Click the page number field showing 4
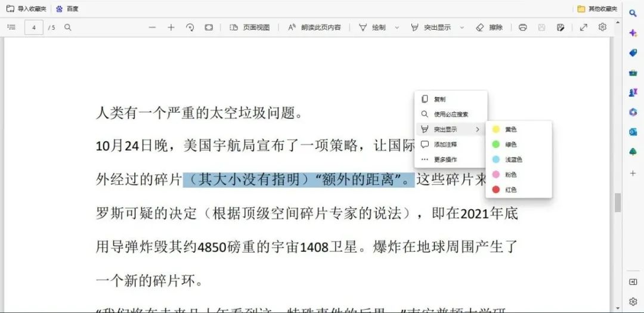This screenshot has width=644, height=313. tap(34, 27)
